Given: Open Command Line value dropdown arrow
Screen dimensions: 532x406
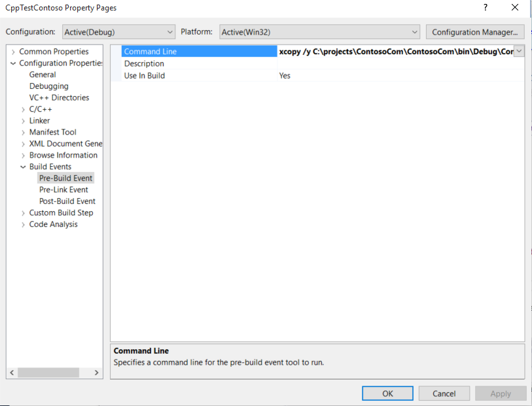Looking at the screenshot, I should [519, 52].
